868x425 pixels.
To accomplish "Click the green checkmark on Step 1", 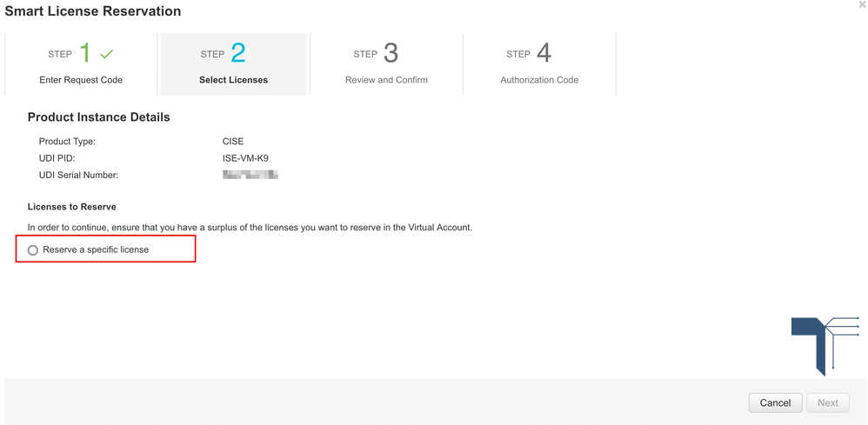I will point(107,54).
